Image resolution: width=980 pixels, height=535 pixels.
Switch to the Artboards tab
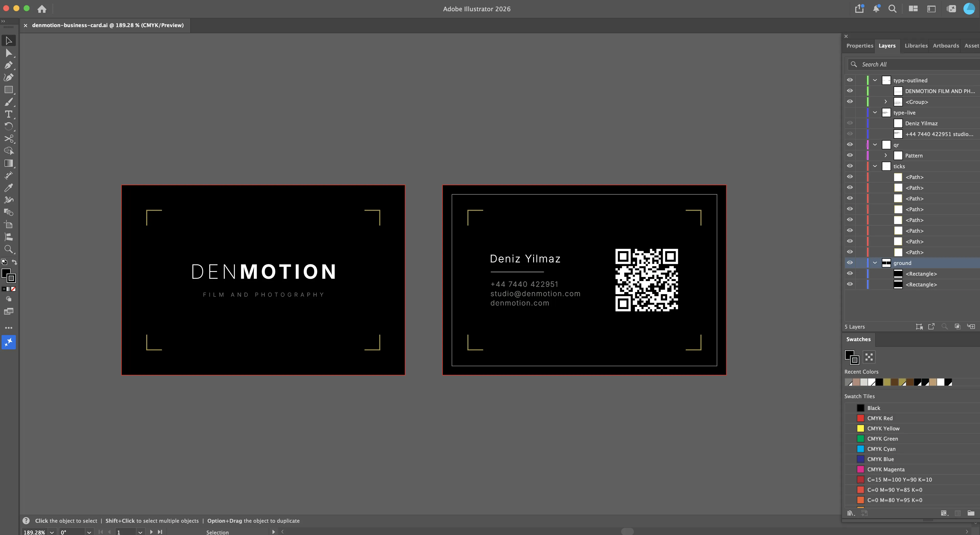pos(945,46)
